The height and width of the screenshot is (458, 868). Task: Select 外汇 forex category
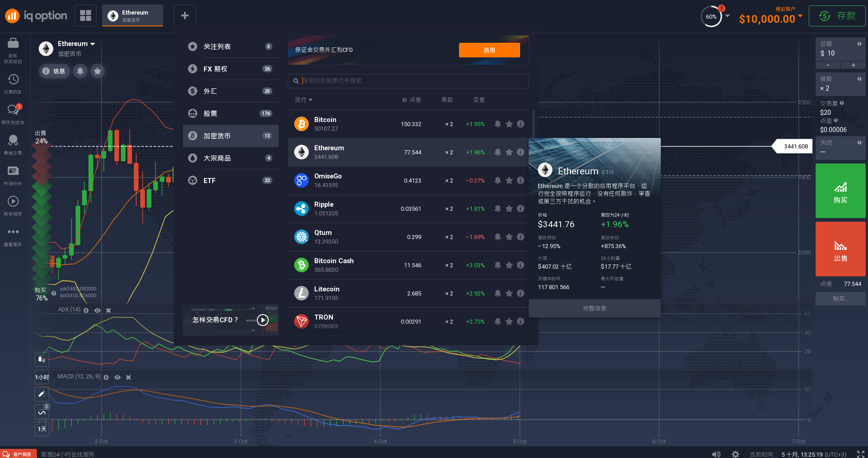(x=231, y=91)
